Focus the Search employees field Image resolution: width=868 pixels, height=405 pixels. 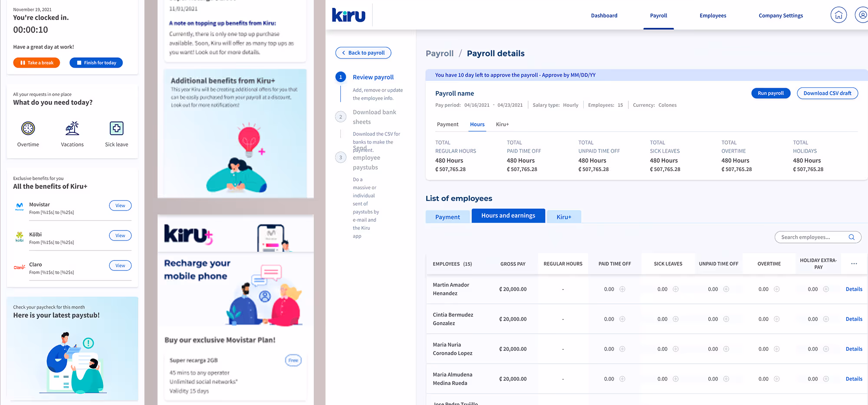(x=818, y=237)
